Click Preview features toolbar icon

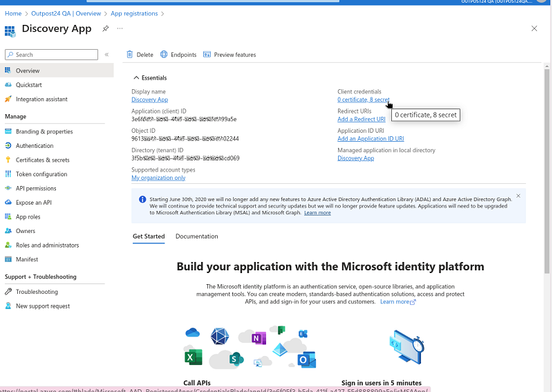(x=208, y=55)
